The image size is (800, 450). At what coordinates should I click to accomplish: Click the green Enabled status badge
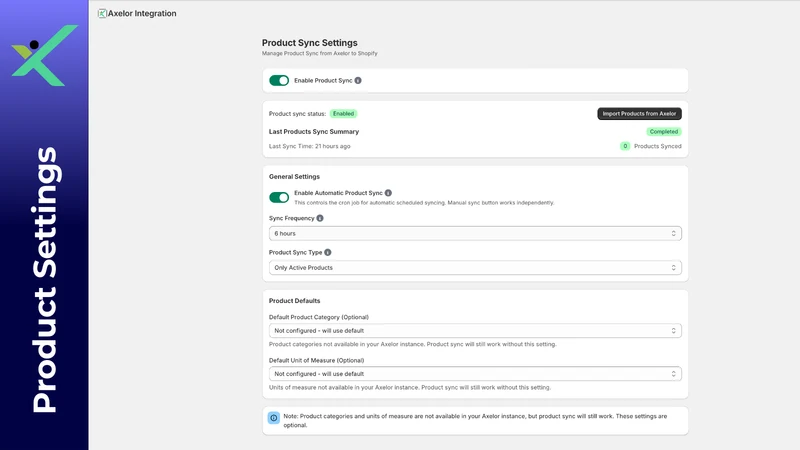click(x=343, y=113)
